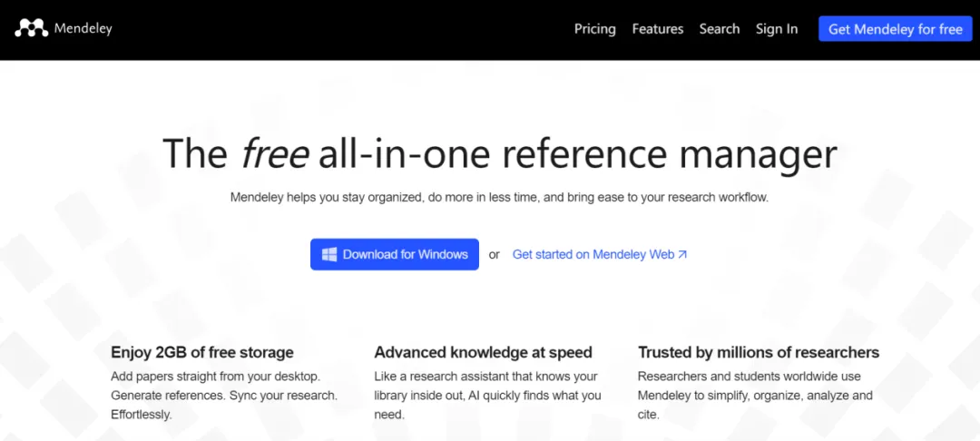Go to Search in navigation
Screen dimensions: 980x441
click(x=720, y=29)
